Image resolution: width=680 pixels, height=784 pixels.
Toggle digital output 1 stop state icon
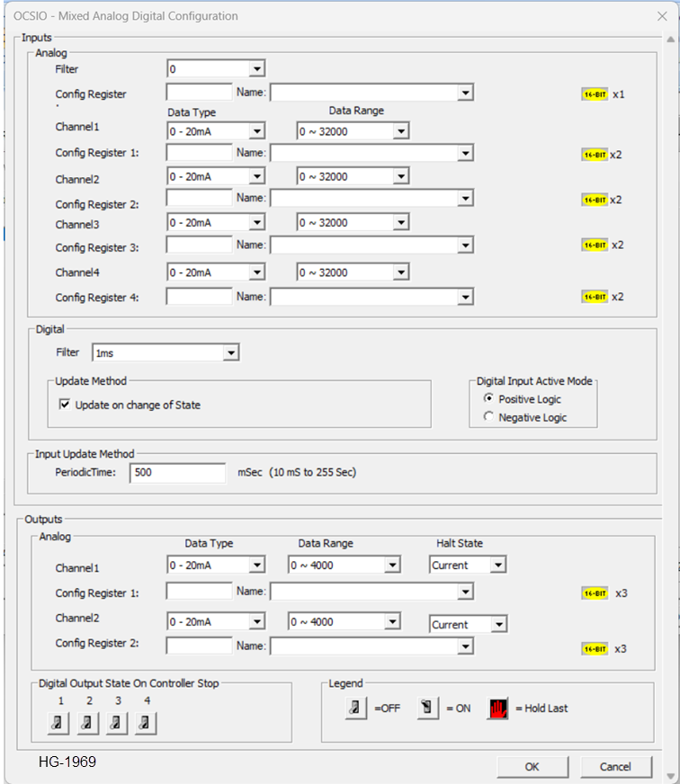click(x=58, y=722)
